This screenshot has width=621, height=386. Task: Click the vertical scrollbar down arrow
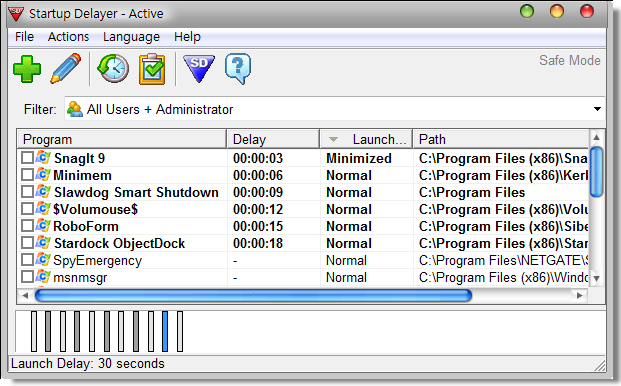tap(596, 278)
